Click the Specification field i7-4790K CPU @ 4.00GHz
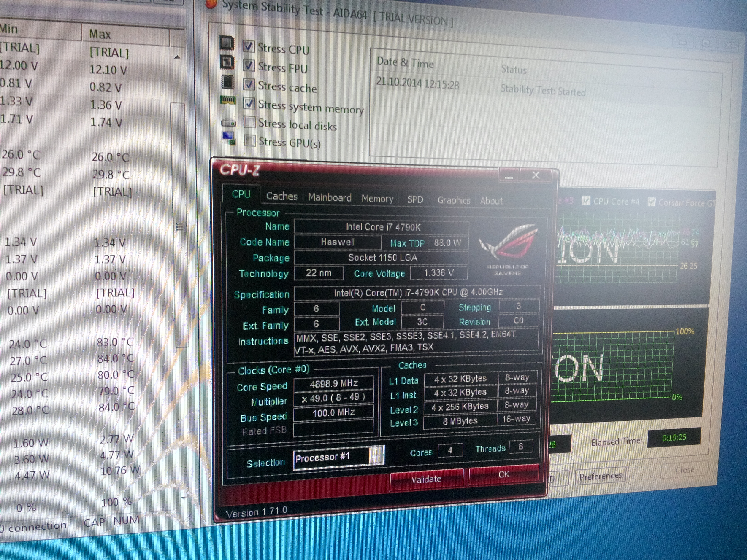747x560 pixels. [417, 292]
